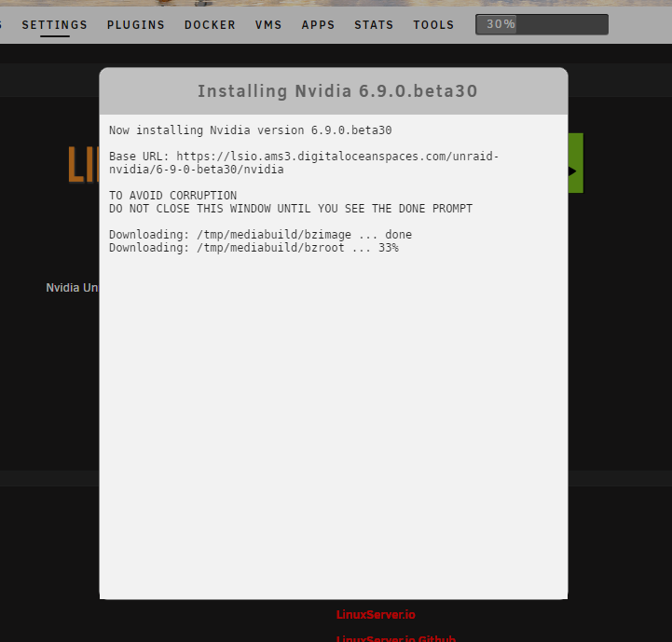This screenshot has height=642, width=672.
Task: Select the Stats tab
Action: (374, 25)
